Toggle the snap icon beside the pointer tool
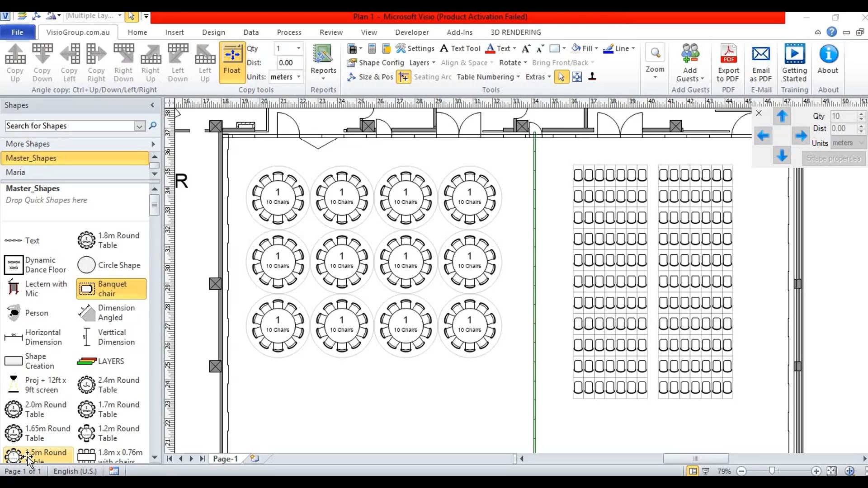The height and width of the screenshot is (488, 868). 577,77
